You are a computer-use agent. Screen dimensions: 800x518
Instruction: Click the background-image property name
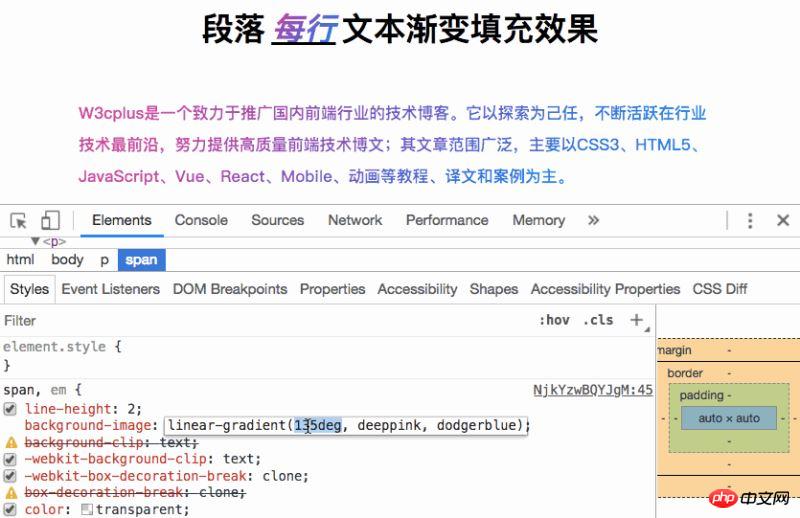[x=88, y=425]
